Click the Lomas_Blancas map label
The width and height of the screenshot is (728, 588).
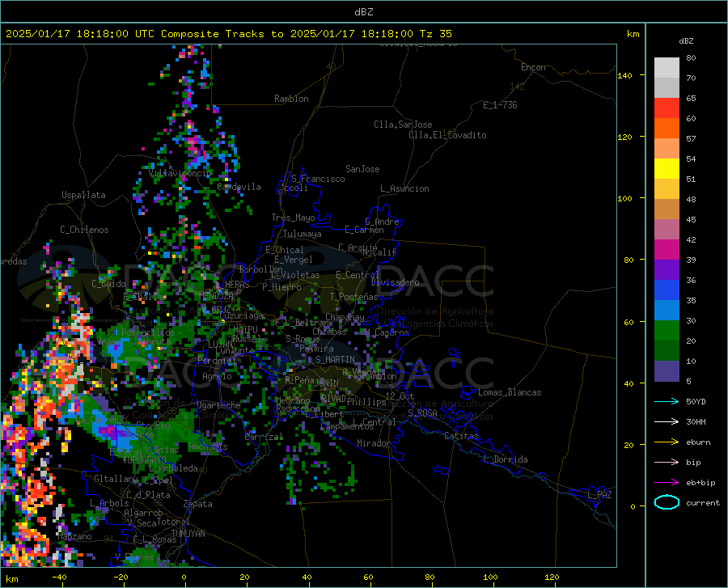(x=510, y=392)
